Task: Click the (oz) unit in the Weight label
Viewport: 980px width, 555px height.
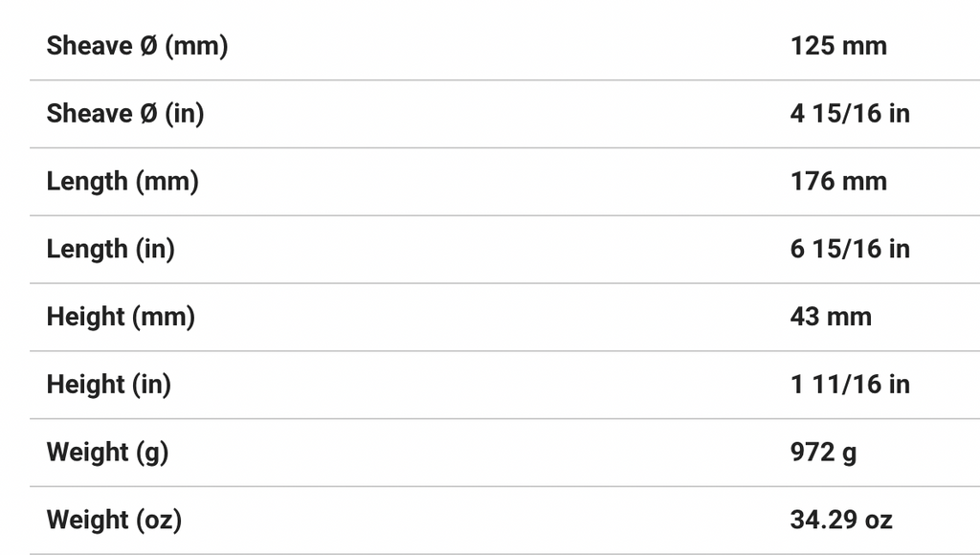Action: click(x=158, y=521)
